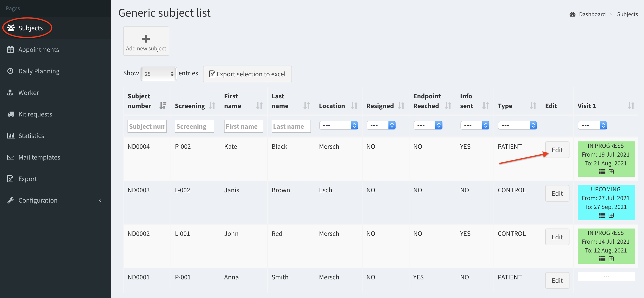The width and height of the screenshot is (644, 298).
Task: Sort by the Last name column arrows
Action: pos(307,106)
